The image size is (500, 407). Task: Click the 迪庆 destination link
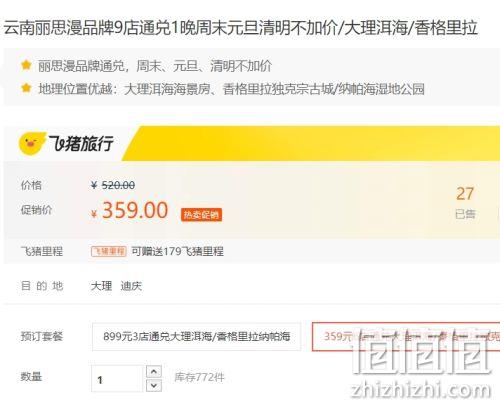[131, 286]
